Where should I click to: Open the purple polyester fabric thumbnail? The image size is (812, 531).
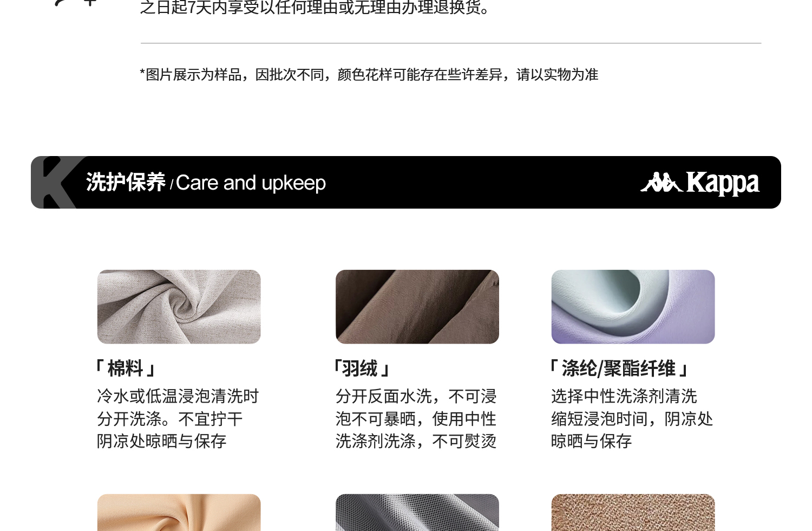coord(633,307)
